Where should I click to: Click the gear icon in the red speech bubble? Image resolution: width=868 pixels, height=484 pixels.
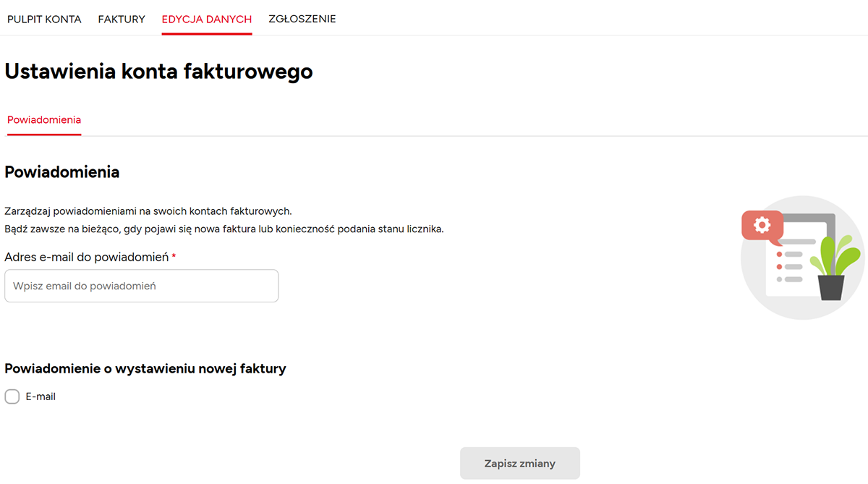point(762,225)
